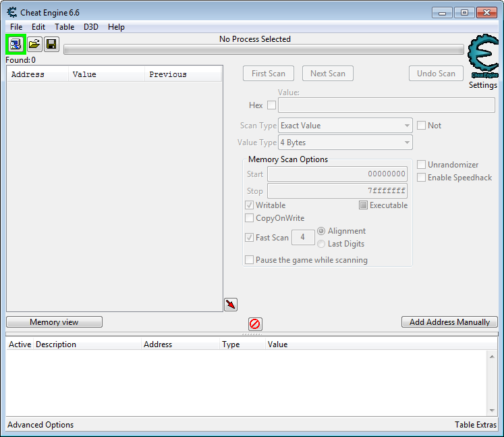
Task: Toggle the Executable checkbox
Action: pyautogui.click(x=363, y=205)
